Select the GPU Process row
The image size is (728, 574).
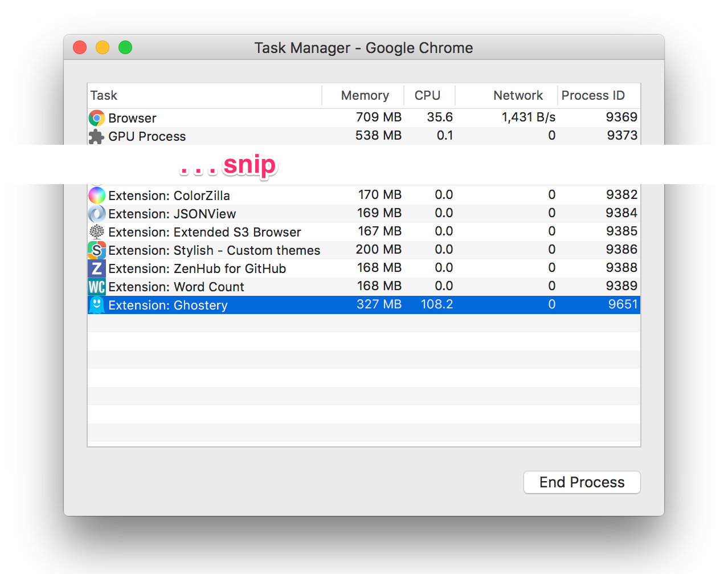(364, 136)
